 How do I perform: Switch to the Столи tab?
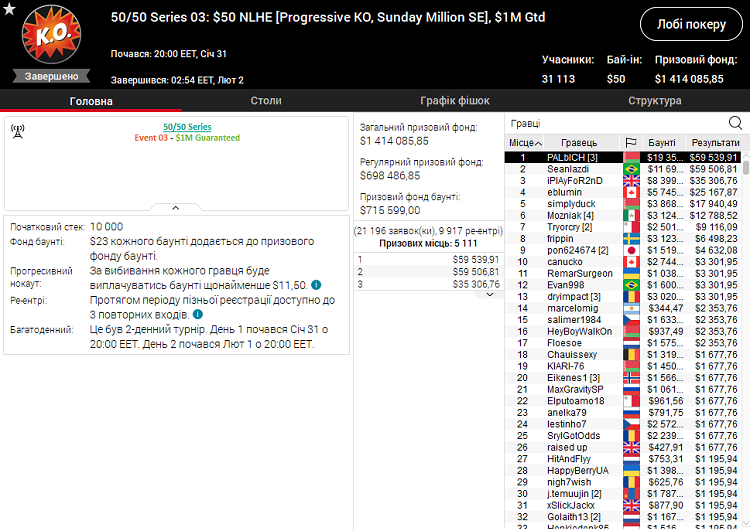point(265,101)
